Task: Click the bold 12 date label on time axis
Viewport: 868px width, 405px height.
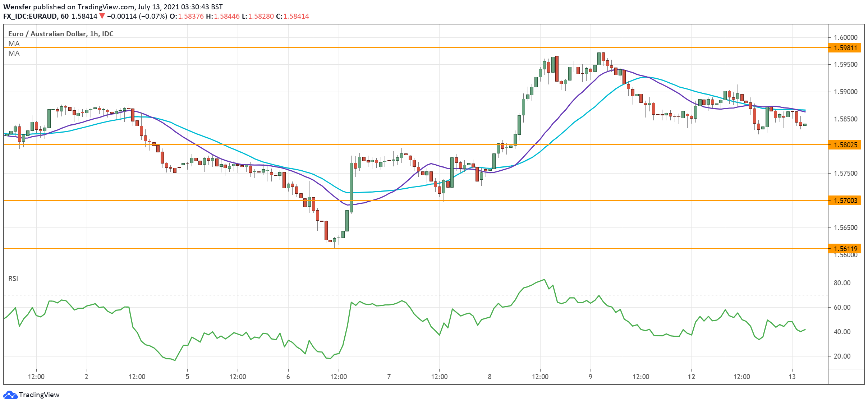Action: 691,377
